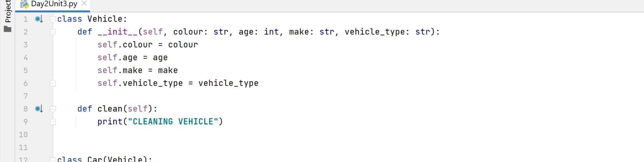Click the overridden-class gutter icon beside class Vehicle
Viewport: 644px width, 162px height.
tap(39, 19)
